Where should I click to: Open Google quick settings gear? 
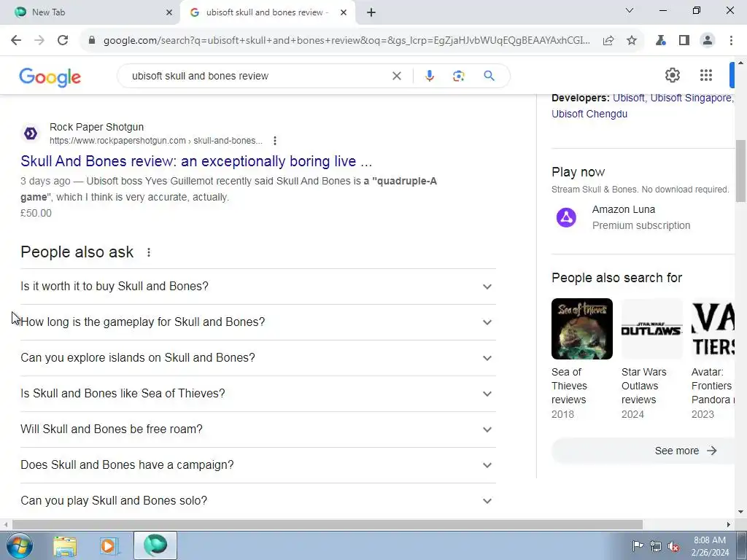[x=672, y=75]
